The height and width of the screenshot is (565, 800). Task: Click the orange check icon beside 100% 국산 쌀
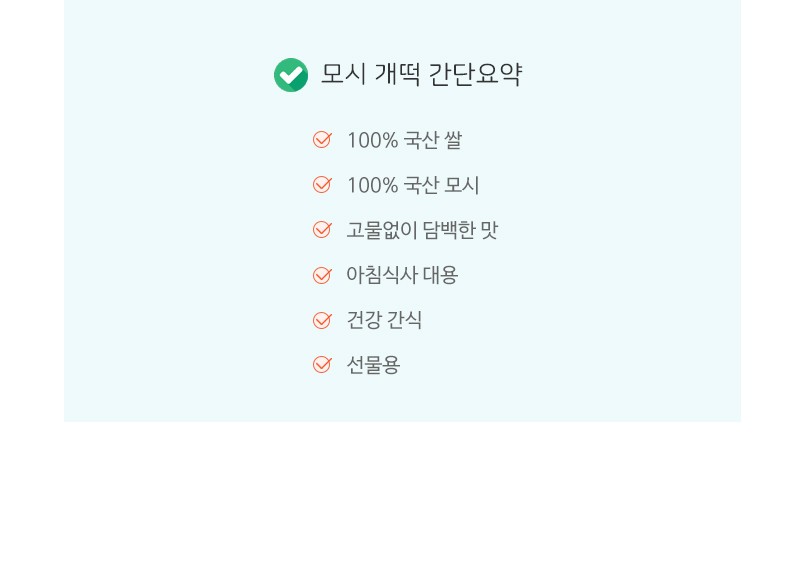point(322,139)
